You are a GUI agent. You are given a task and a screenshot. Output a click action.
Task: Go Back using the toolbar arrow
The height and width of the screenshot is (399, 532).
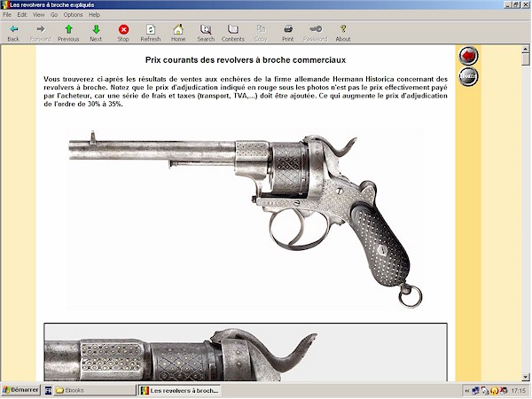(13, 33)
